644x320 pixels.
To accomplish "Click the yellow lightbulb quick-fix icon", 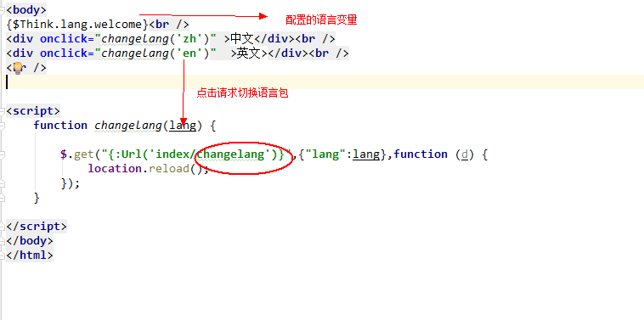I will 18,68.
